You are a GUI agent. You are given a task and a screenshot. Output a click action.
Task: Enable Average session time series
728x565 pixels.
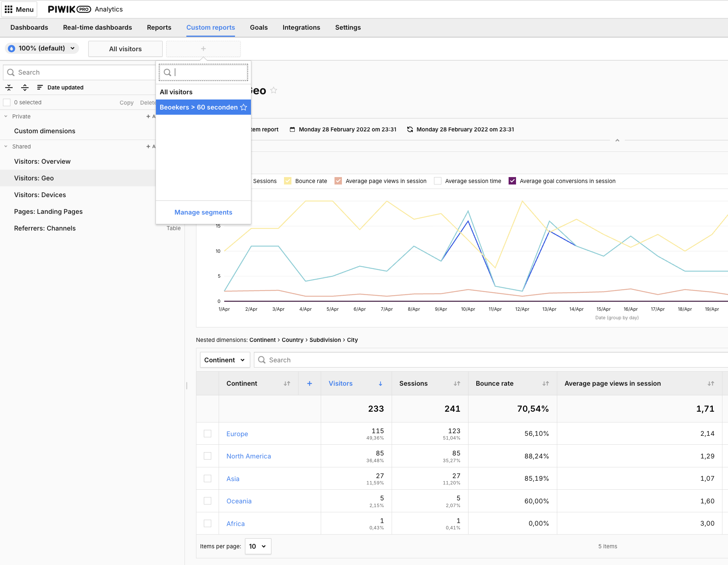point(438,181)
